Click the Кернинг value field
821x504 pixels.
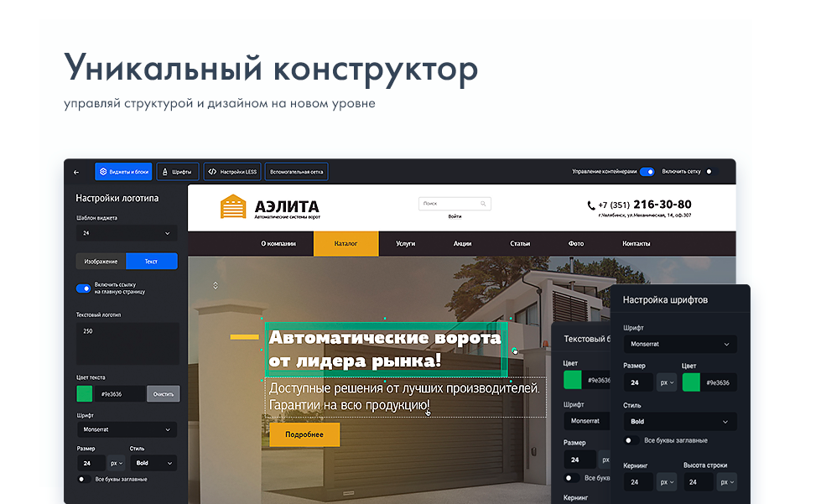(637, 482)
